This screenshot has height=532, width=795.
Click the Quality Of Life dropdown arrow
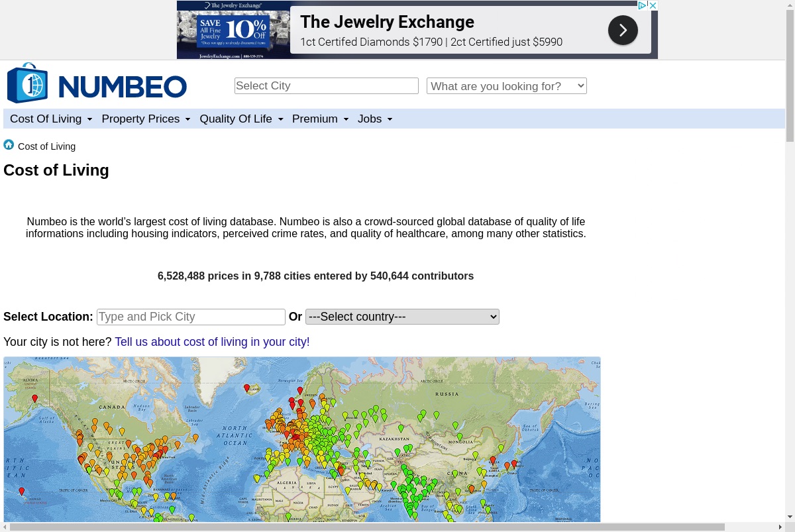280,119
